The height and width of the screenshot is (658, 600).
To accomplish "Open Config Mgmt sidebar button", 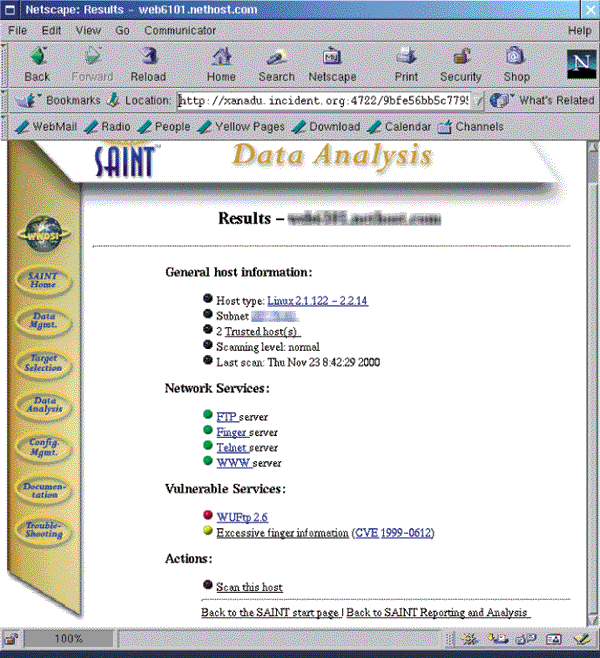I will [x=43, y=445].
